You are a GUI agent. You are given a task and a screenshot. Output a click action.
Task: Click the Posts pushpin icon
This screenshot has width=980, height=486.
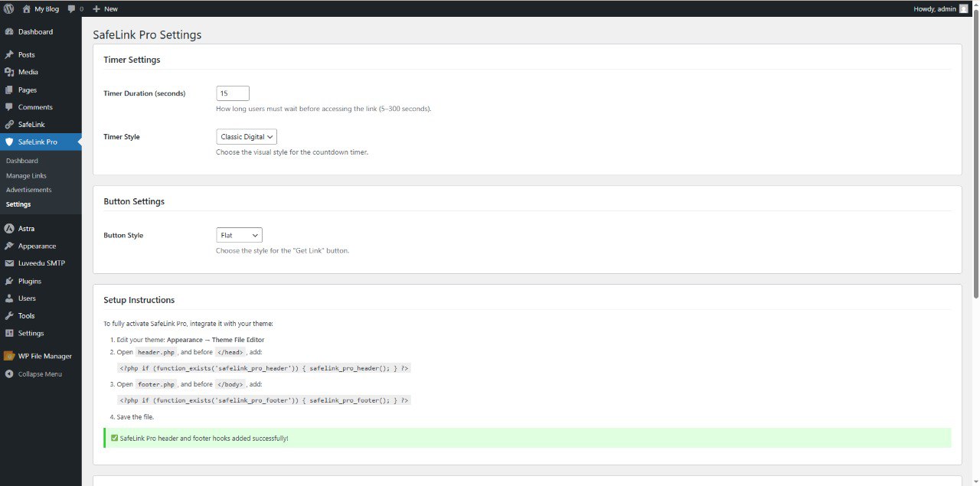coord(9,55)
